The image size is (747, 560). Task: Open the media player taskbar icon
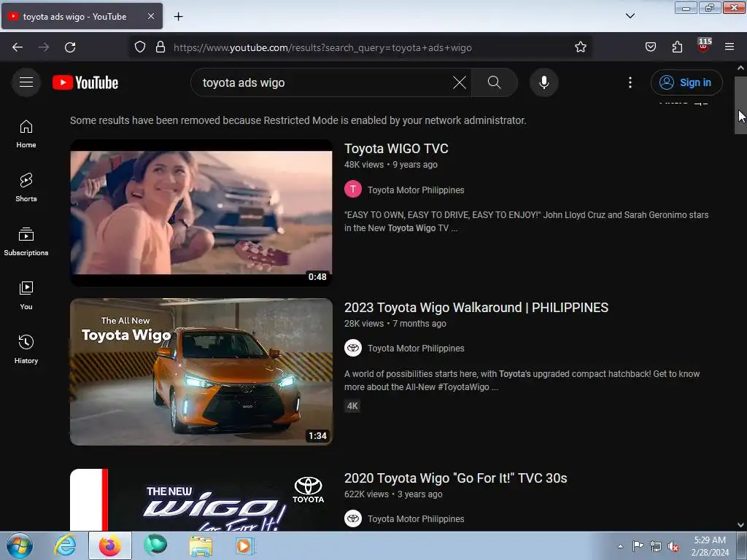[245, 545]
